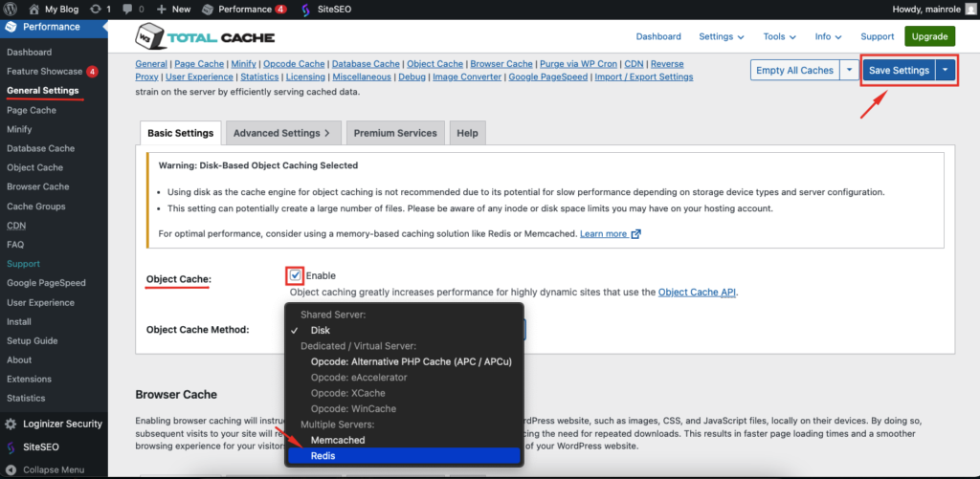Toggle the Object Cache Enable checkbox
980x479 pixels.
[296, 275]
